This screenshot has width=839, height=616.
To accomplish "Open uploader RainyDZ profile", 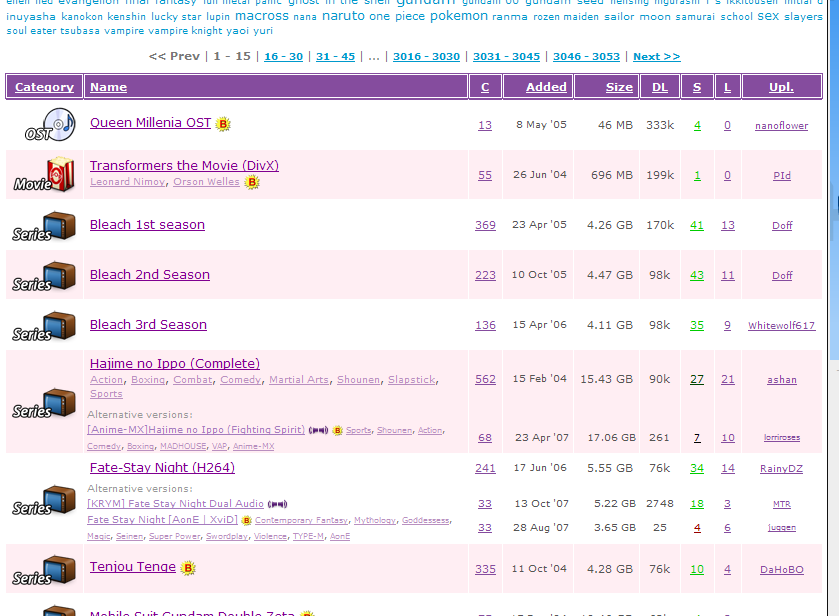I will pyautogui.click(x=781, y=469).
